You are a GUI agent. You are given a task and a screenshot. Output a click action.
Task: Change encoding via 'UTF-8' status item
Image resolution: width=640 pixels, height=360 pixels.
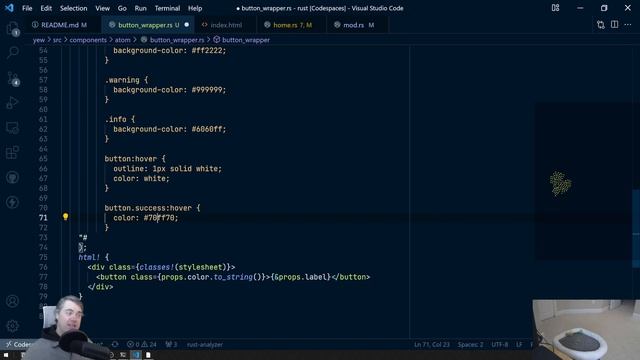pyautogui.click(x=500, y=344)
